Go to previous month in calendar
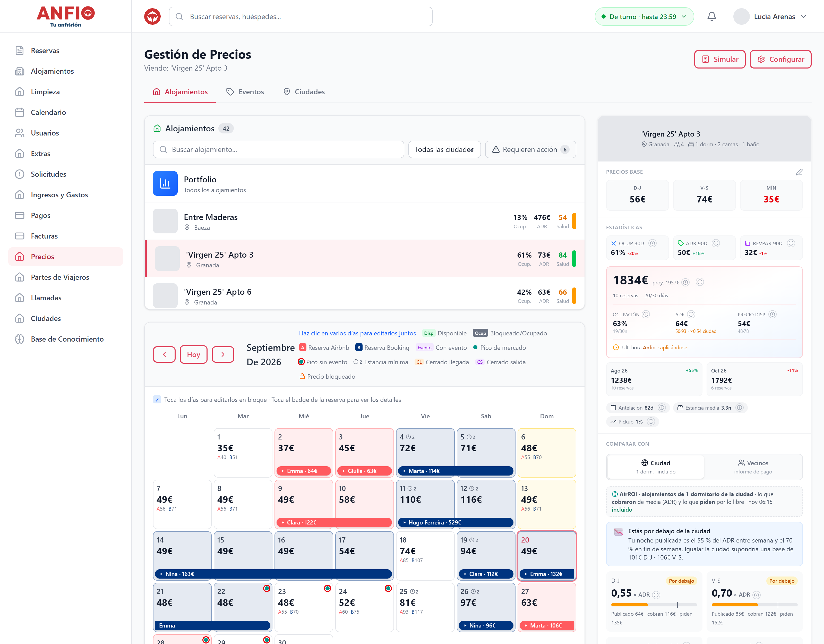This screenshot has width=824, height=644. click(164, 354)
